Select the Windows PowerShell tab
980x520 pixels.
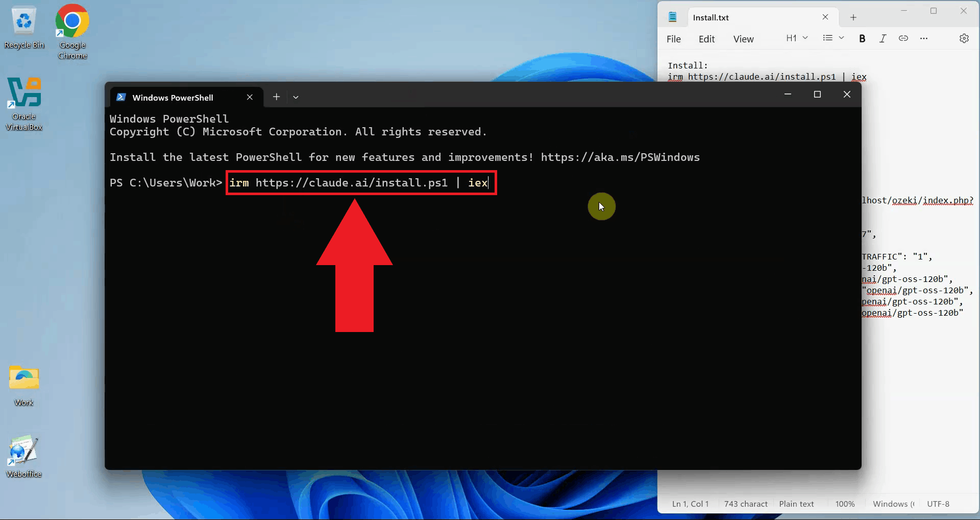click(x=173, y=98)
